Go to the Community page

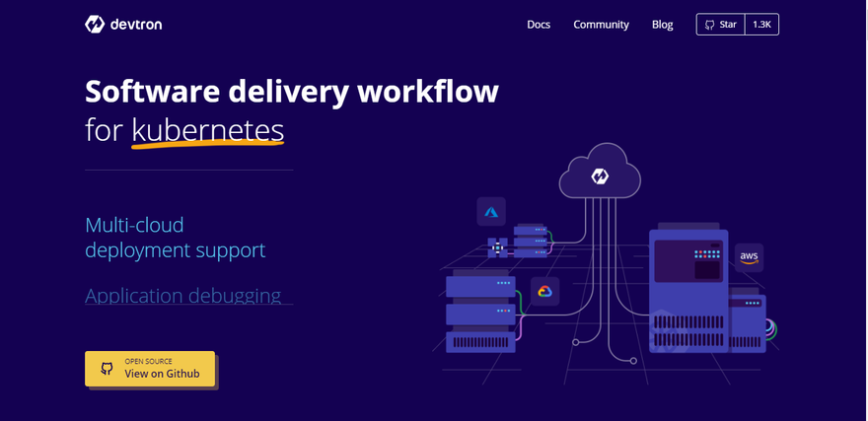pyautogui.click(x=601, y=25)
